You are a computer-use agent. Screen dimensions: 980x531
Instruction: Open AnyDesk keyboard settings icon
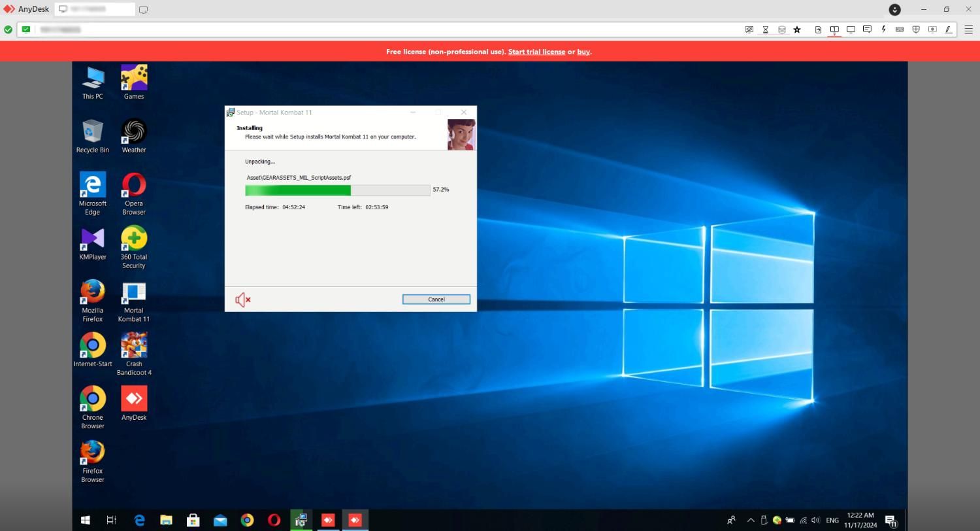900,29
